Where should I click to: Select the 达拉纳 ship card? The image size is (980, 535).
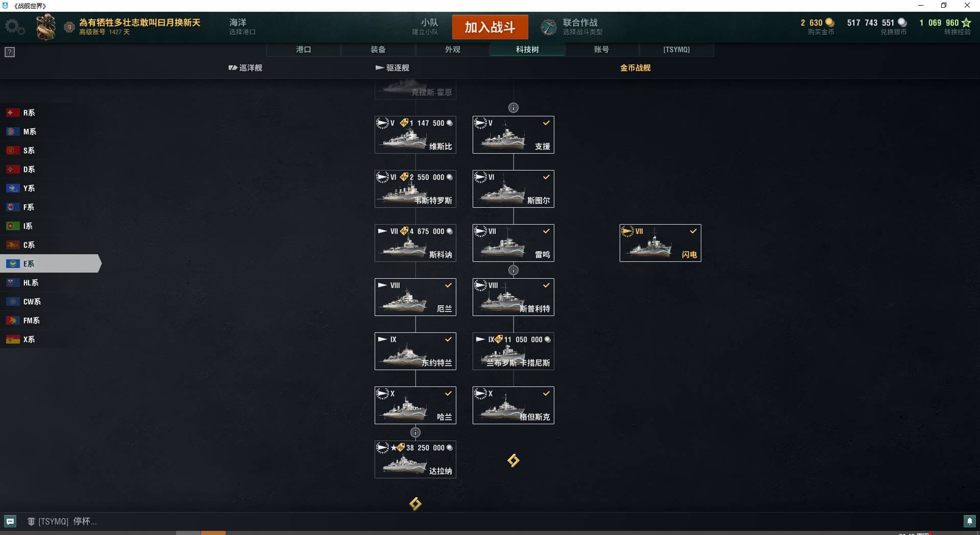point(415,459)
